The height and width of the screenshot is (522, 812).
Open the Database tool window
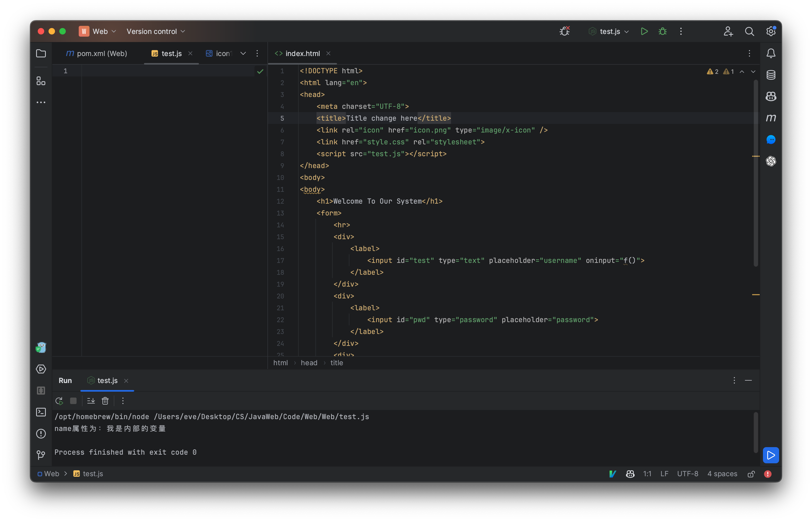click(771, 75)
